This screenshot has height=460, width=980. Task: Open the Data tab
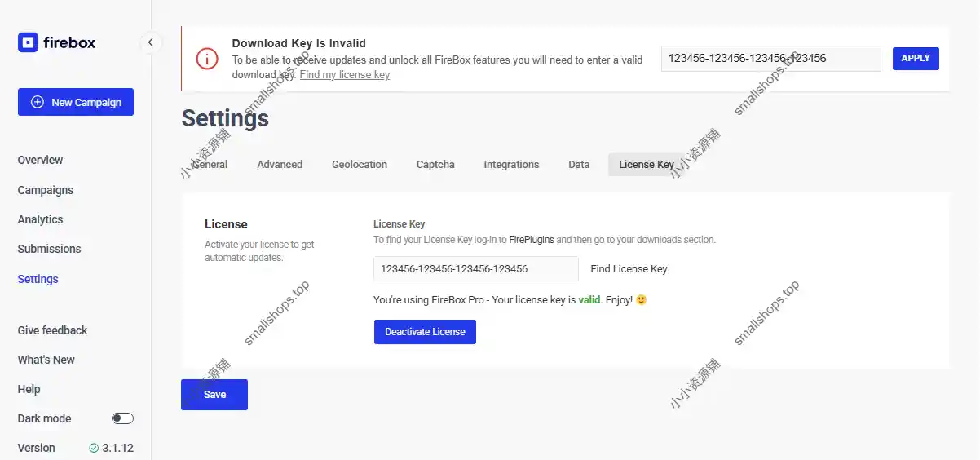[x=579, y=164]
